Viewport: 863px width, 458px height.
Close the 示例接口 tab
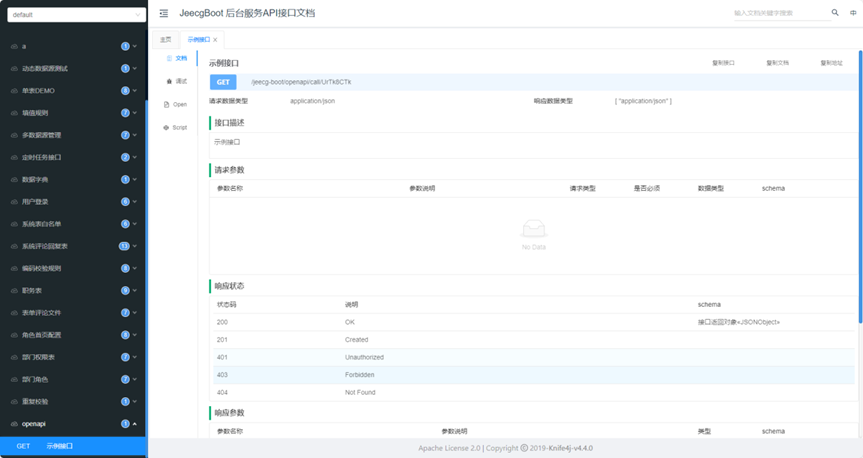[x=215, y=40]
